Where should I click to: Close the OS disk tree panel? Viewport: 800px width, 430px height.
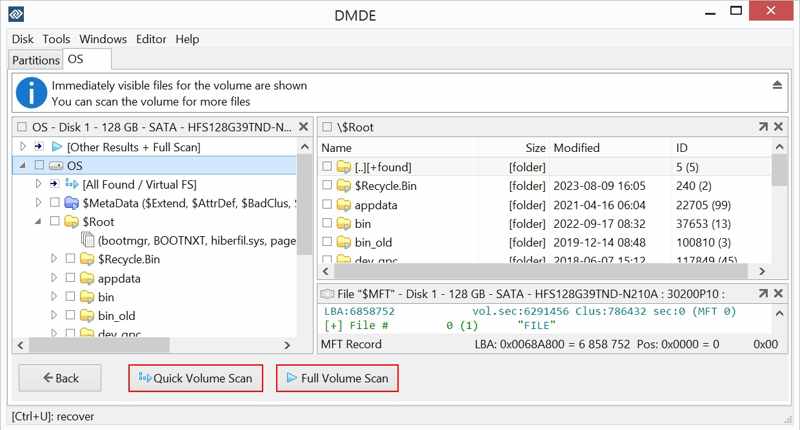point(304,127)
